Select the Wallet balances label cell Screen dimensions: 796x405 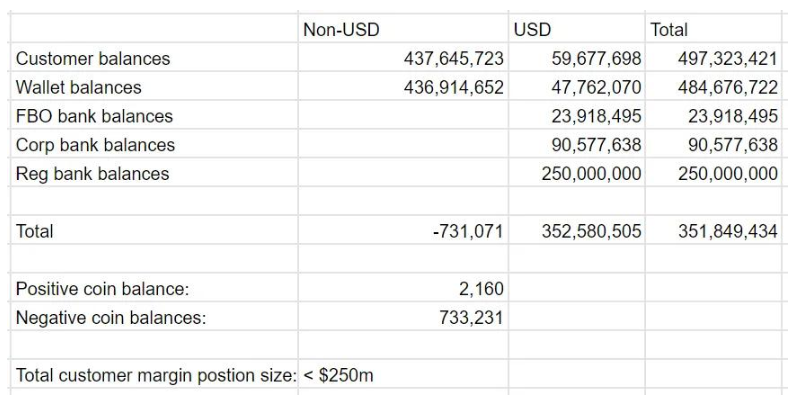154,87
